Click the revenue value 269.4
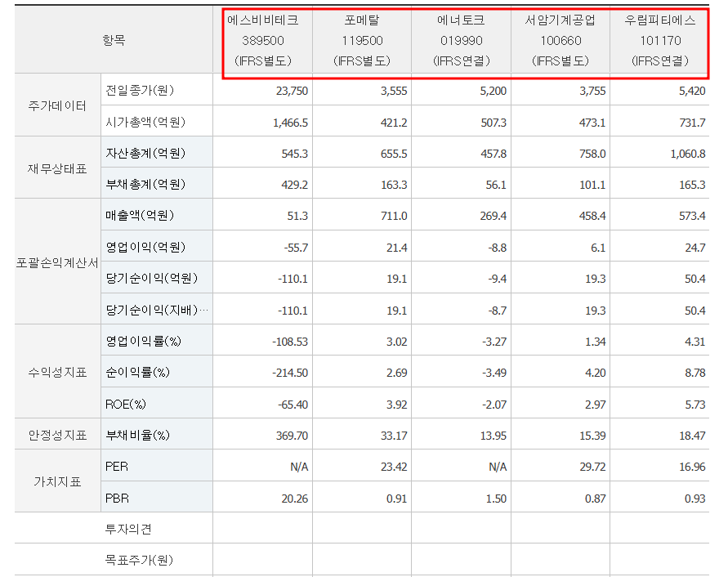The image size is (728, 577). [493, 216]
